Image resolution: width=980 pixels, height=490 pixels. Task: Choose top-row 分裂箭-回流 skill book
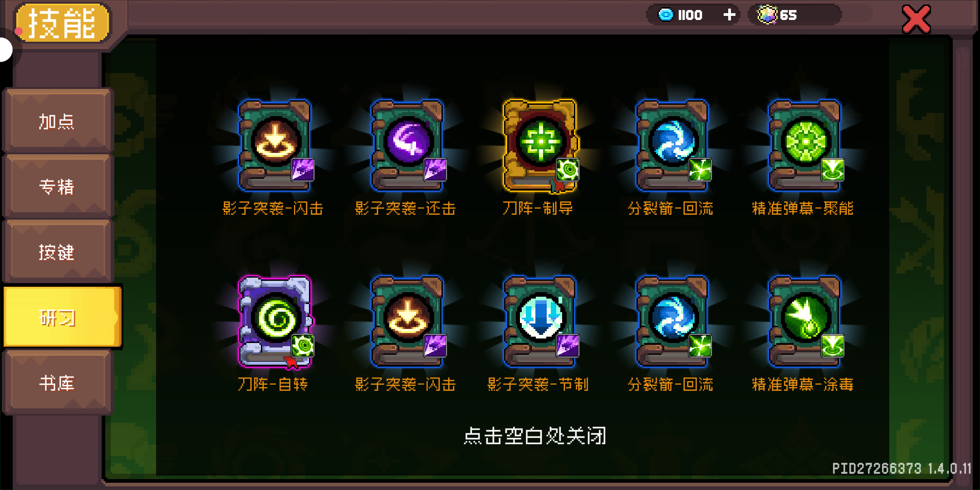[x=672, y=145]
